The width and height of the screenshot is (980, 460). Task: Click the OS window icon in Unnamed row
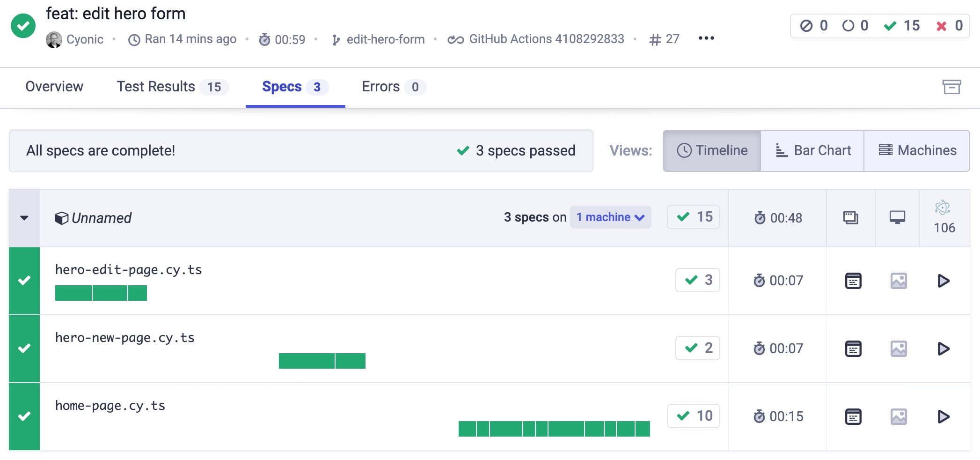point(850,217)
